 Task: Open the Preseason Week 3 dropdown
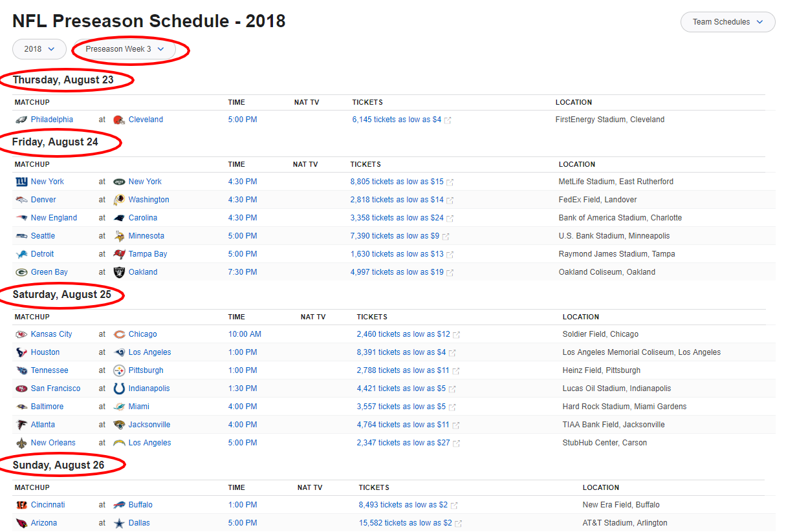pyautogui.click(x=124, y=49)
